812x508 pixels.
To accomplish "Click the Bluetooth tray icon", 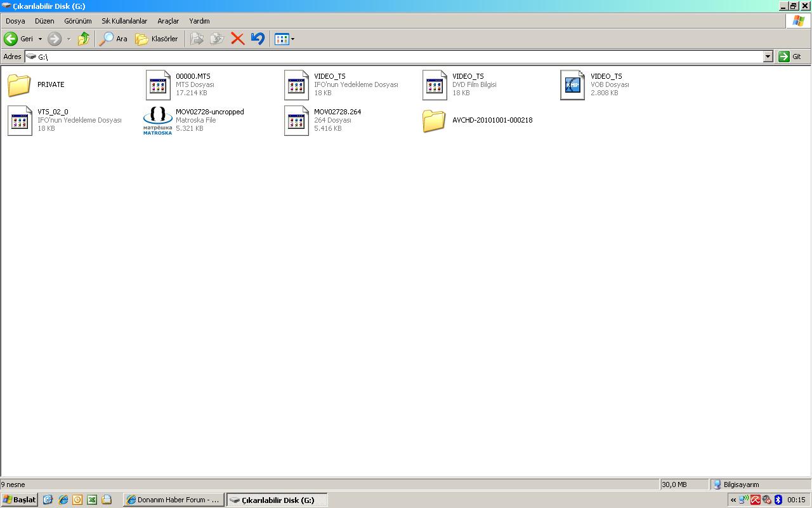I will [x=778, y=500].
